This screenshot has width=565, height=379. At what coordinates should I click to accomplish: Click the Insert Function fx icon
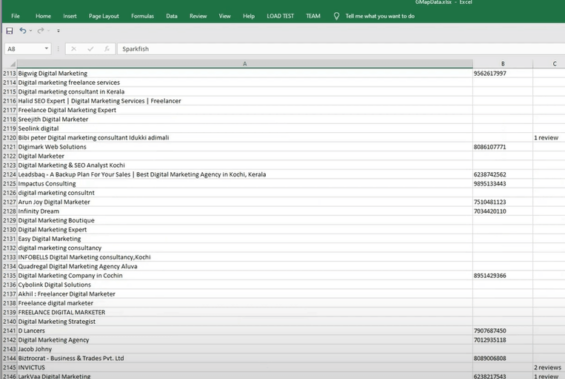pos(107,49)
